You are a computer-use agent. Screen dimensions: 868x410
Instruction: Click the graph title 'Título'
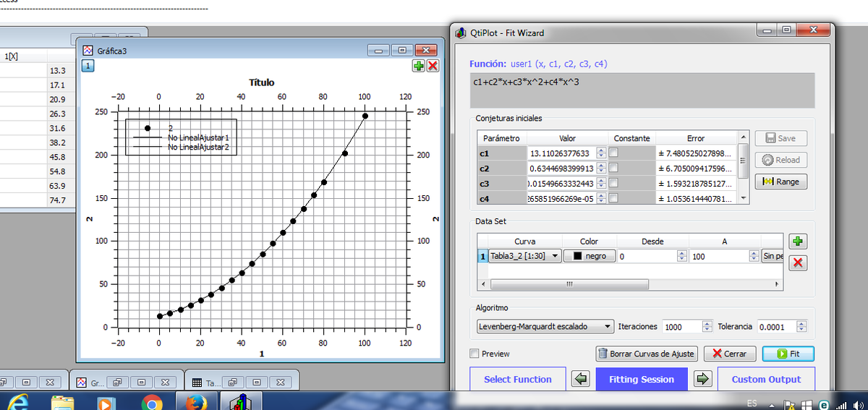261,82
